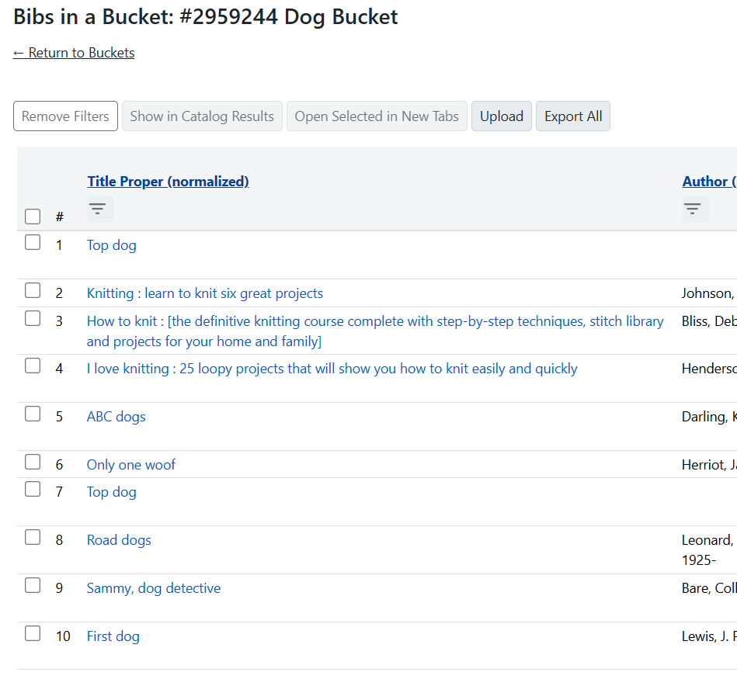The height and width of the screenshot is (700, 737).
Task: Sort records by Title Proper (normalized)
Action: pyautogui.click(x=168, y=181)
